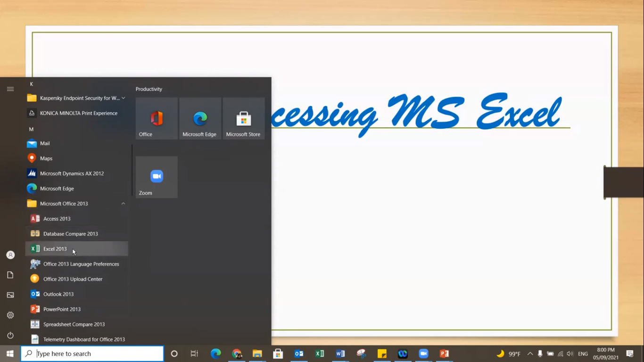644x362 pixels.
Task: Open Sticky Notes from the taskbar
Action: [x=382, y=354]
